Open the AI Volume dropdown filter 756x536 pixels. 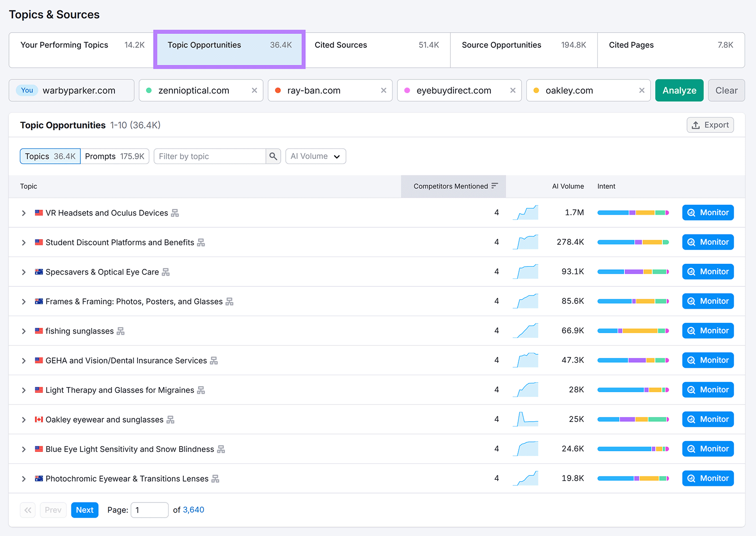316,156
